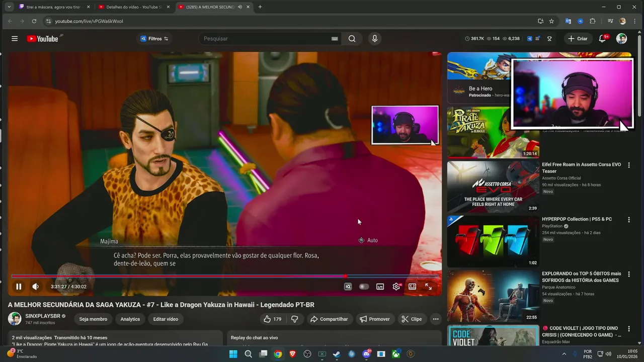Screen dimensions: 644x362
Task: Start voice search with microphone
Action: pos(374,39)
